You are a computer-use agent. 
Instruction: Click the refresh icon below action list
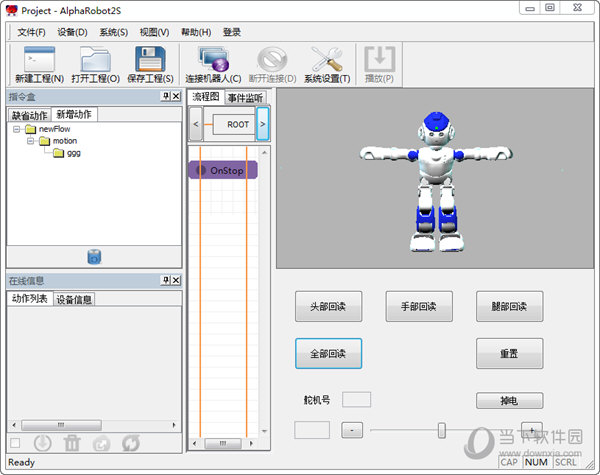tap(131, 444)
